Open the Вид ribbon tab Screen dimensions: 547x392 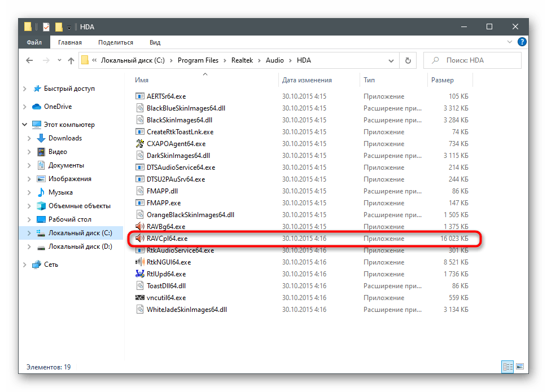pyautogui.click(x=155, y=42)
